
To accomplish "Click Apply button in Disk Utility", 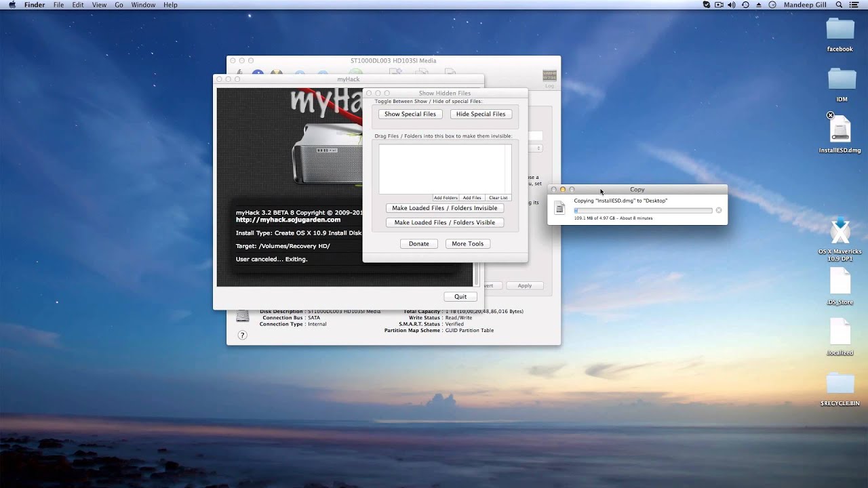I will 525,285.
